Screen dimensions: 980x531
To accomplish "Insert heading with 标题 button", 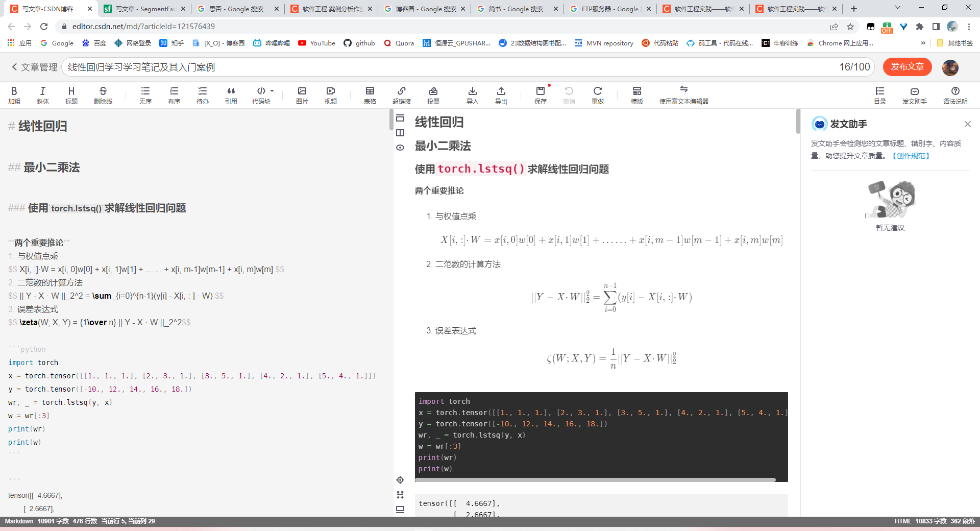I will click(x=71, y=95).
